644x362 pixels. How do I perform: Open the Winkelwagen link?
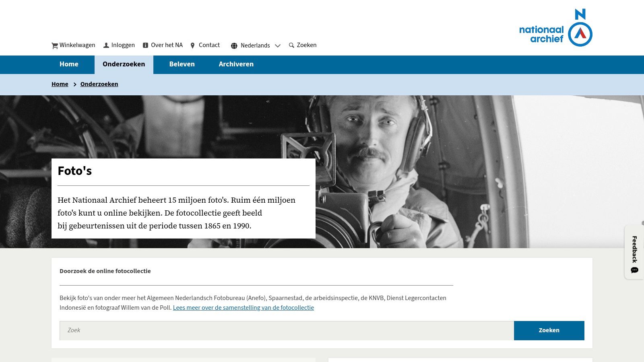(73, 45)
